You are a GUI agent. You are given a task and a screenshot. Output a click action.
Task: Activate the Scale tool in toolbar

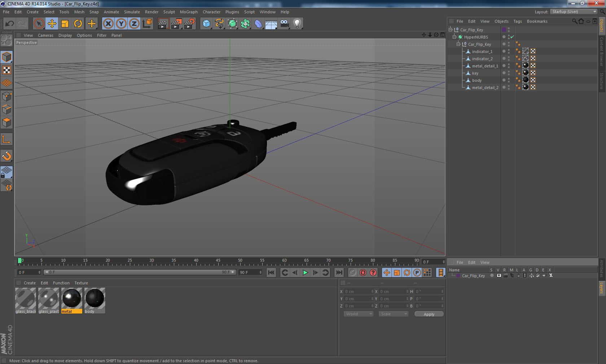click(65, 24)
